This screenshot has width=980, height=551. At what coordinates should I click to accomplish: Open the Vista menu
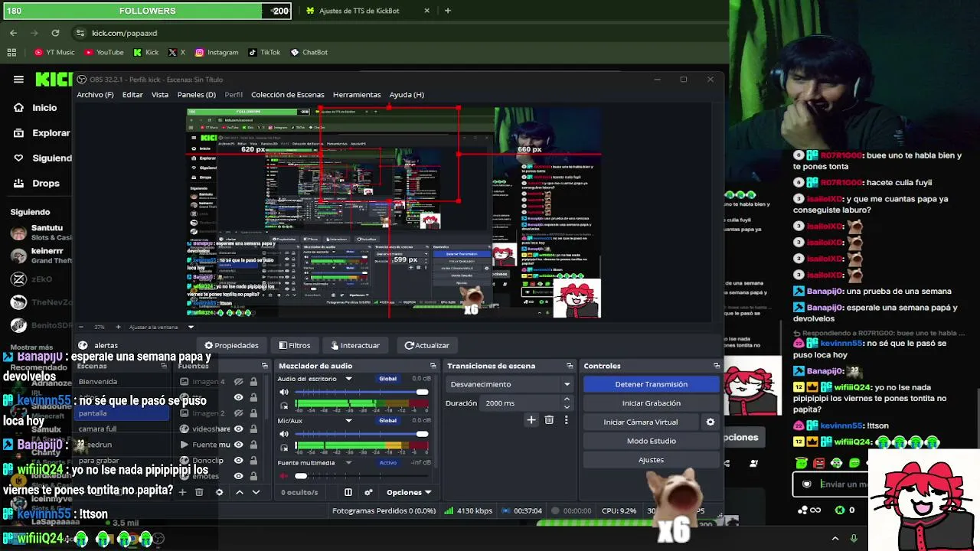160,94
